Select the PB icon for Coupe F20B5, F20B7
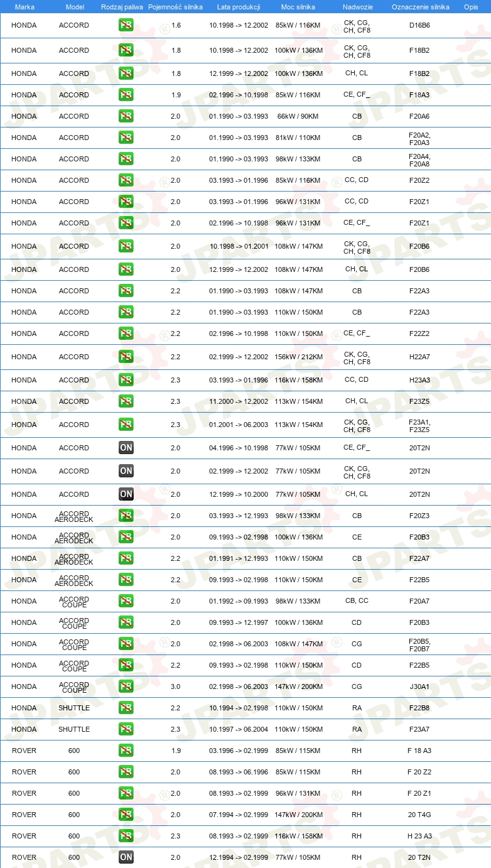This screenshot has height=868, width=491. 126,644
